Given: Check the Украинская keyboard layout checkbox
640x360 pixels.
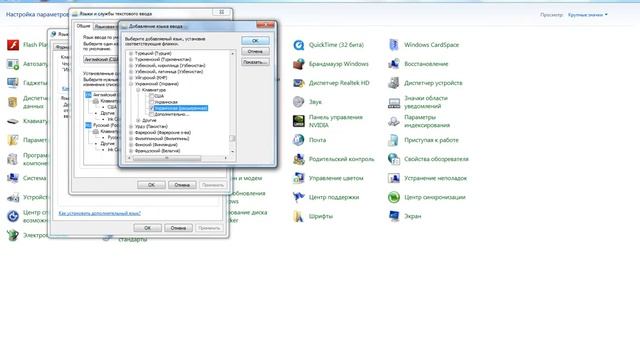Looking at the screenshot, I should pyautogui.click(x=151, y=102).
